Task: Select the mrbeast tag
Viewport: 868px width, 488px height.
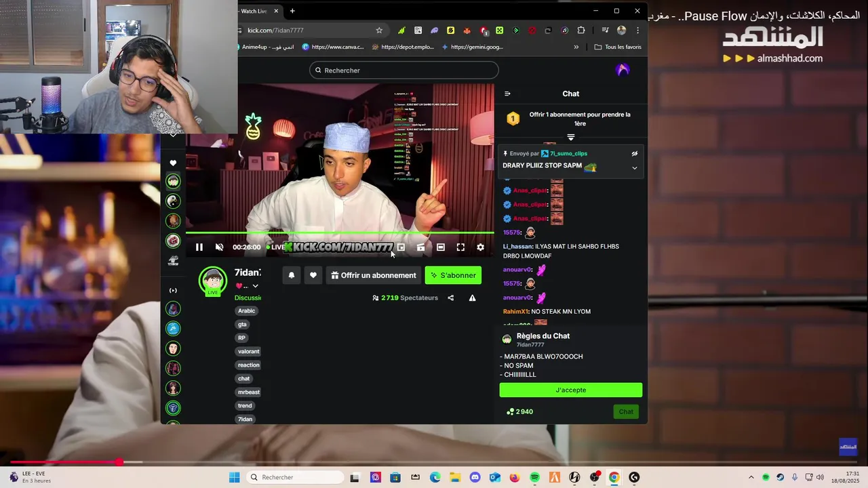Action: [x=249, y=392]
